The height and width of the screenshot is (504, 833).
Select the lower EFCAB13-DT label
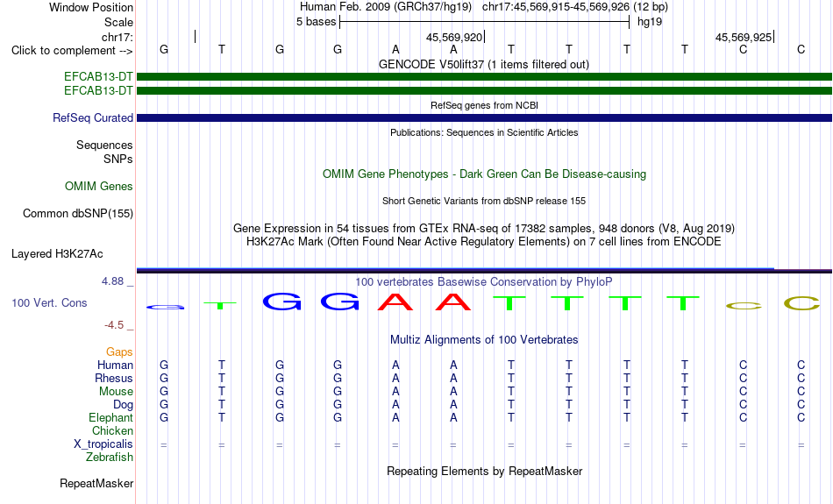98,91
